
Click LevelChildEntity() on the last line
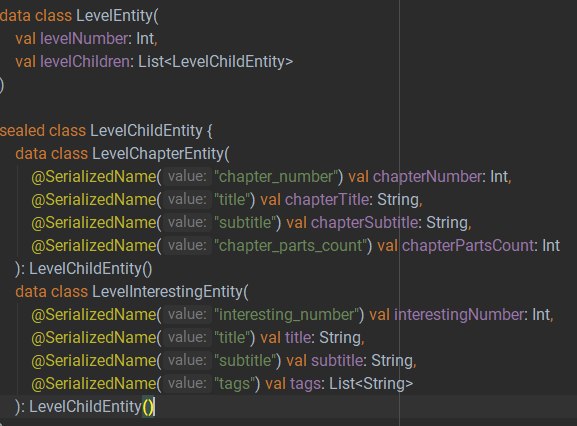pyautogui.click(x=91, y=407)
